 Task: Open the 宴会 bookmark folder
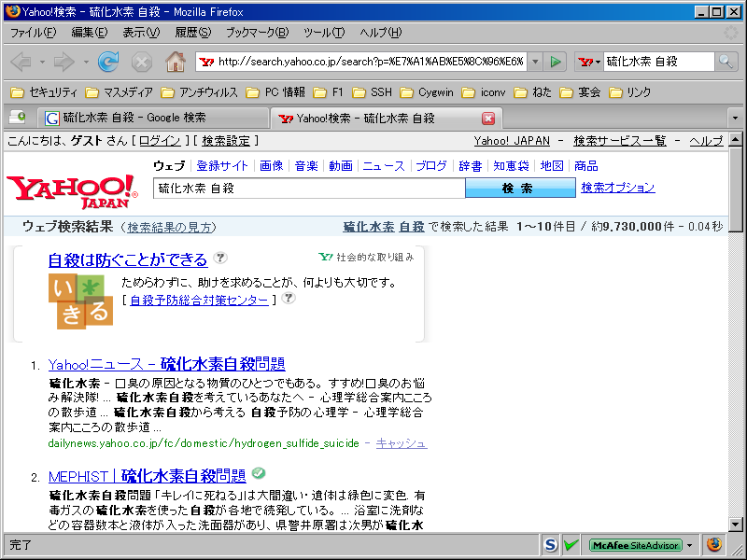580,92
